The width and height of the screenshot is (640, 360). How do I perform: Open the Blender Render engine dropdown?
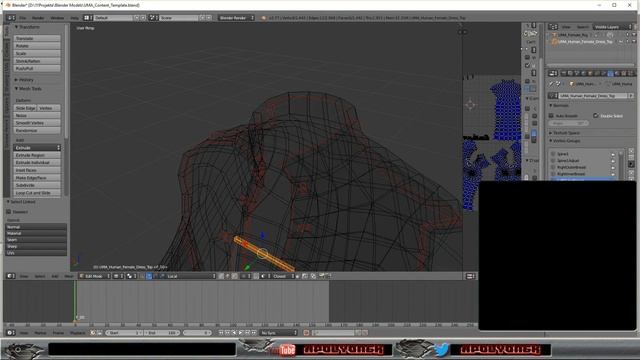click(236, 18)
